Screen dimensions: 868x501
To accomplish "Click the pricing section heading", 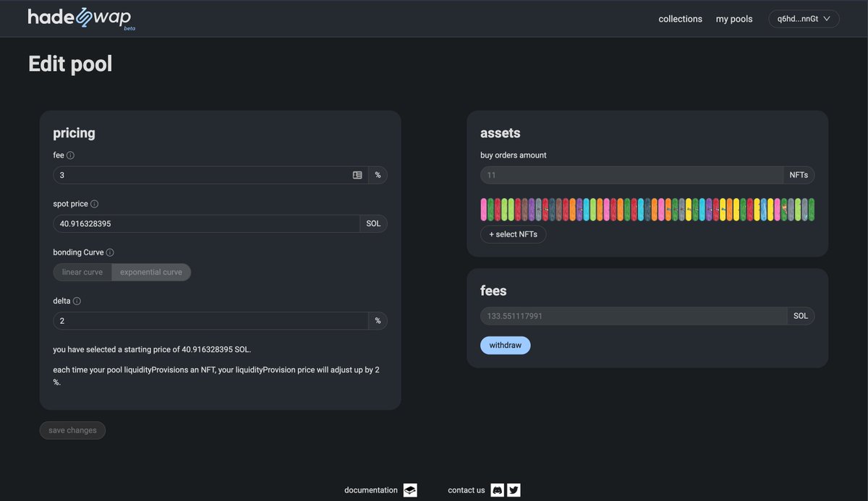I will click(74, 133).
